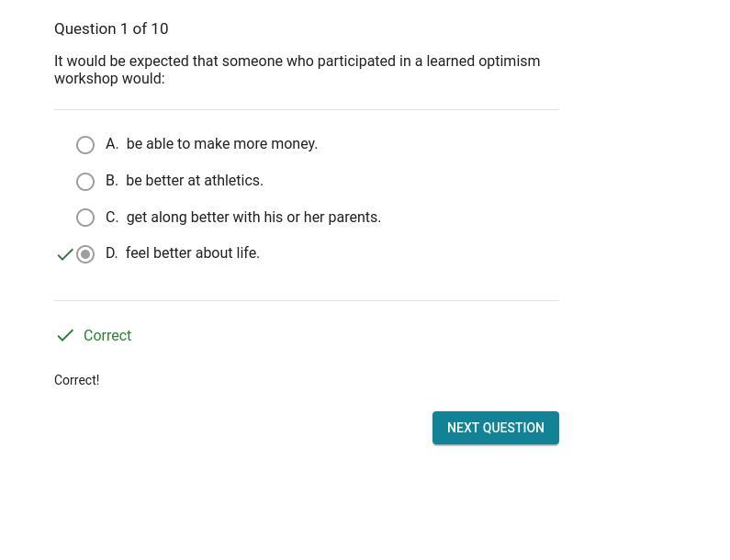Image resolution: width=730 pixels, height=560 pixels.
Task: Click answer text 'get along better with his or her parents'
Action: 253,218
